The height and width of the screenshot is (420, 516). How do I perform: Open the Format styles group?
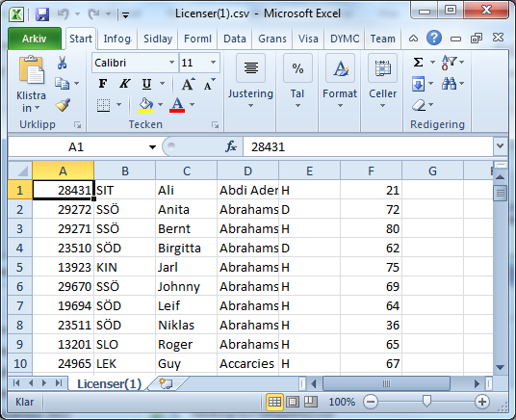coord(340,82)
